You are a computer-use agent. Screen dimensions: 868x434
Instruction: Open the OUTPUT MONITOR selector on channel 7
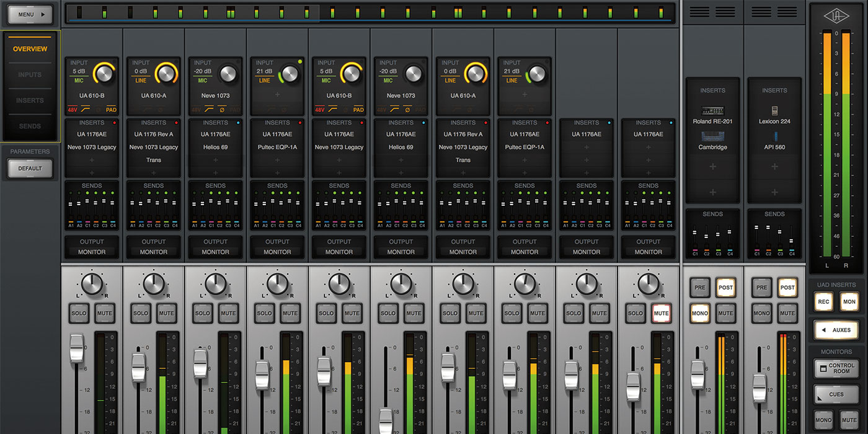point(463,252)
